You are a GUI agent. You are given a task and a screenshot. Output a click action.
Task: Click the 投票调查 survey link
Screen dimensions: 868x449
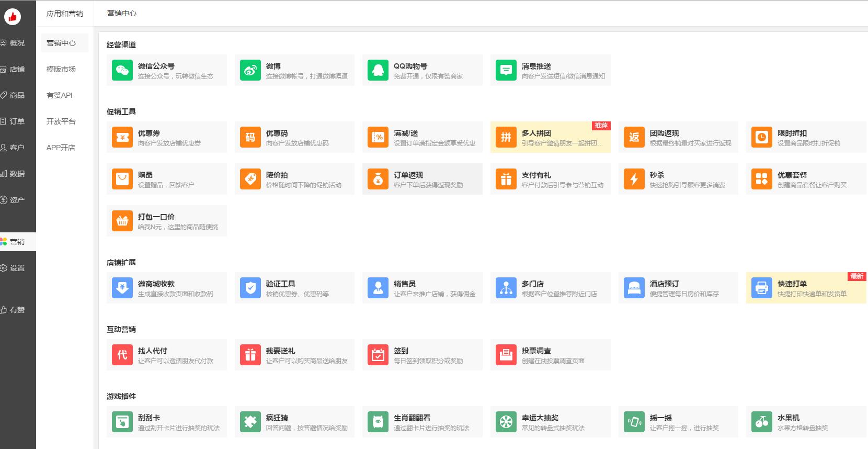pyautogui.click(x=536, y=351)
